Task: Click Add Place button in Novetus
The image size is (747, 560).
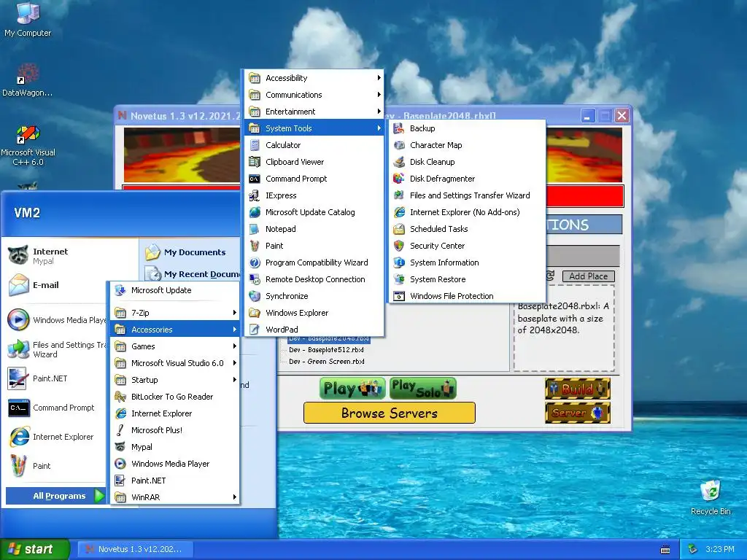Action: pos(589,276)
